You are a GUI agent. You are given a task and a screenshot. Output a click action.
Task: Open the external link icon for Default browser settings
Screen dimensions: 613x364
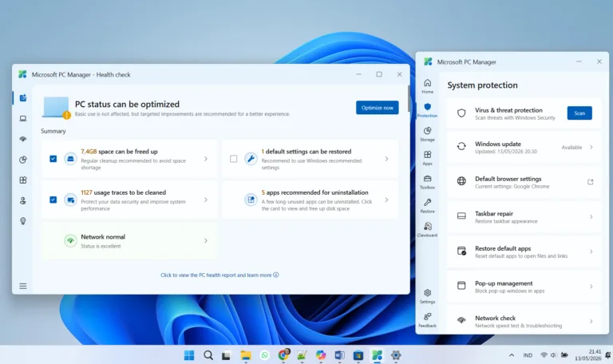pyautogui.click(x=591, y=182)
